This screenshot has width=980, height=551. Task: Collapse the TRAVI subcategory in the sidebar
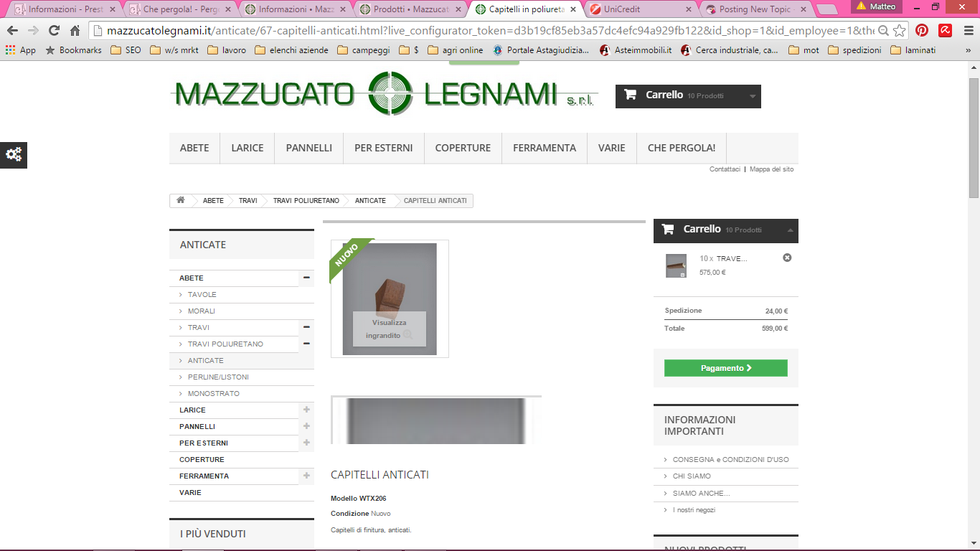tap(306, 327)
